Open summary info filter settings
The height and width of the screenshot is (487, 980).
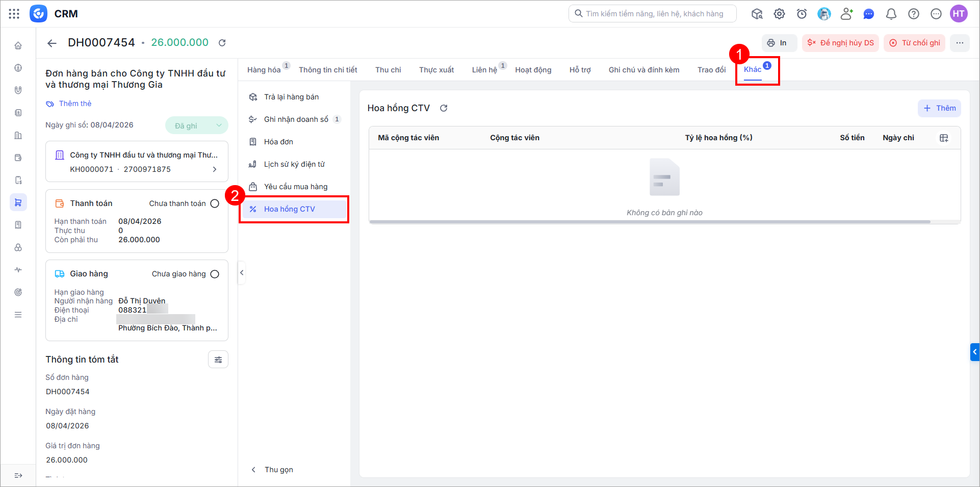coord(218,360)
